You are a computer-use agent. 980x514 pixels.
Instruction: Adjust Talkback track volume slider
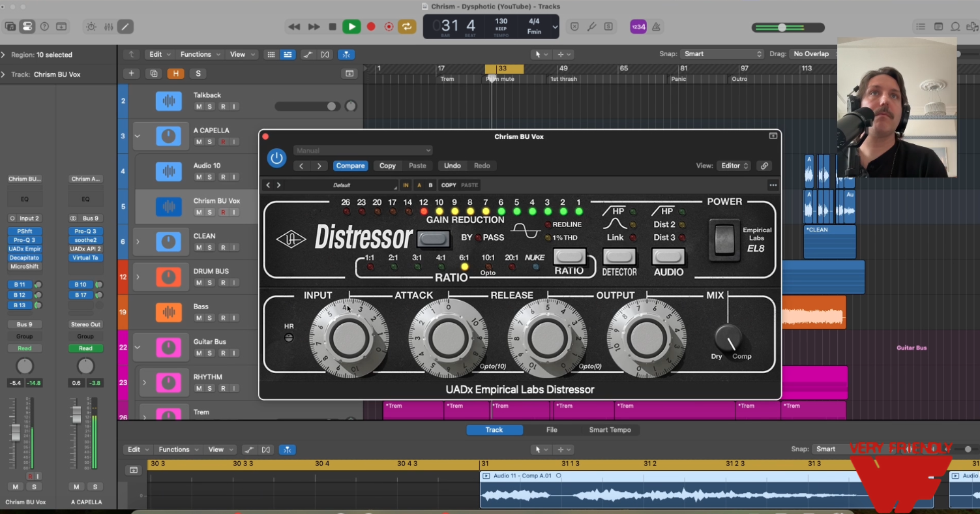[x=306, y=106]
